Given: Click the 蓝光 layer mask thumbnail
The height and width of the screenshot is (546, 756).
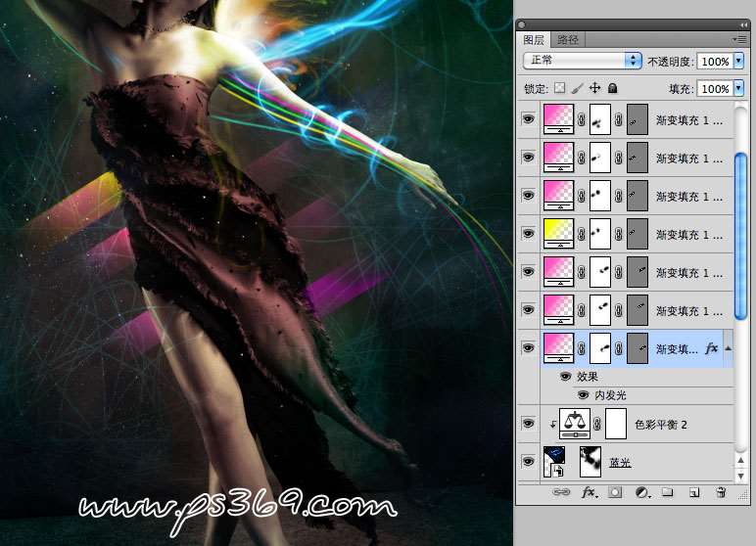Looking at the screenshot, I should click(591, 459).
